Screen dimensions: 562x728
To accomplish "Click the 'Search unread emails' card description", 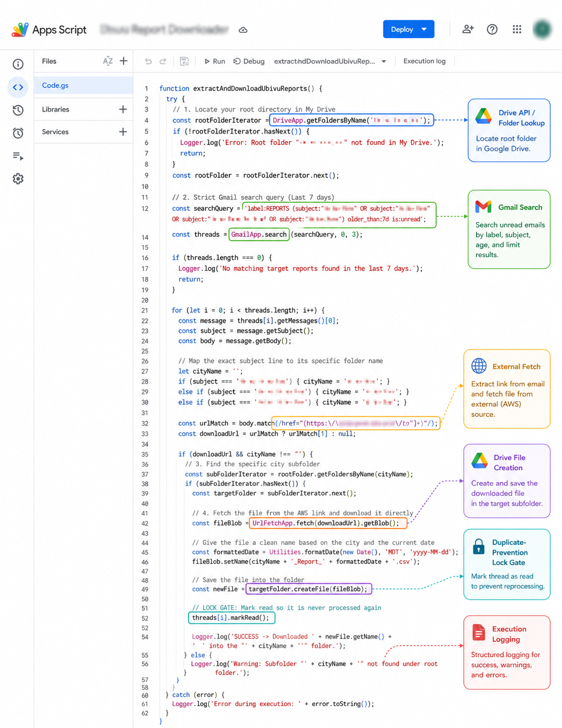I will click(x=510, y=240).
